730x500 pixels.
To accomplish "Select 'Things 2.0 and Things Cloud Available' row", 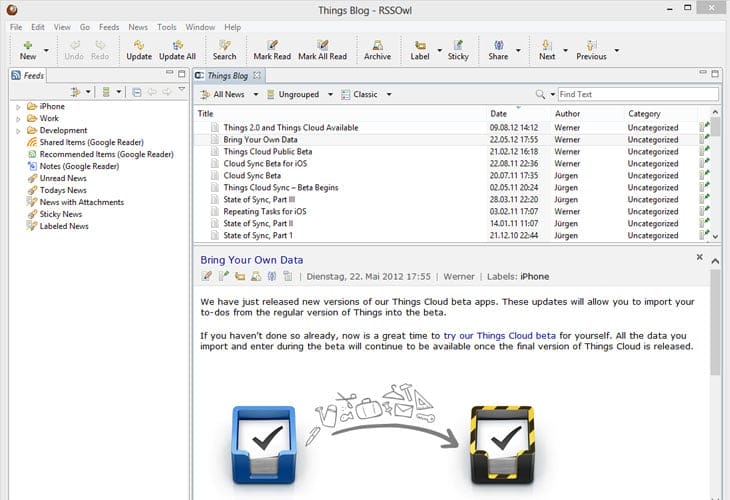I will pyautogui.click(x=452, y=128).
